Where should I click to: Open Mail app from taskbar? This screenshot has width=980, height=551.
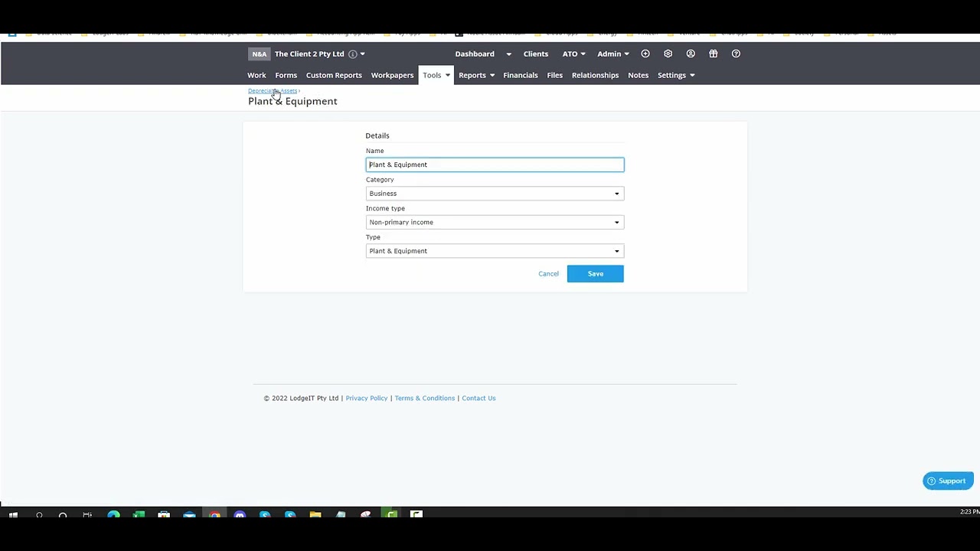189,515
